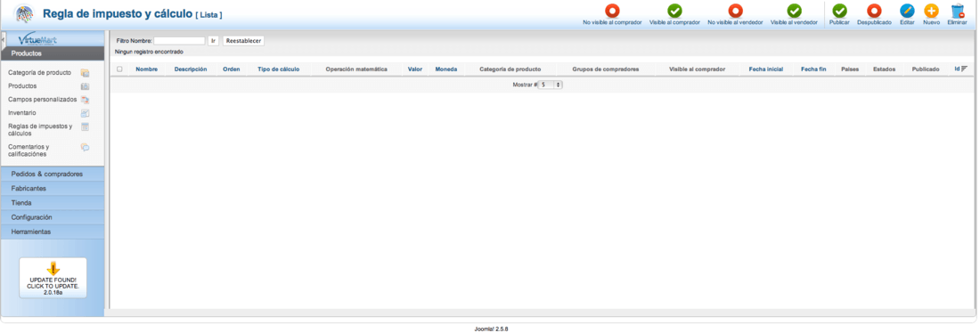The image size is (980, 333).
Task: Click the Visible al comprador column header
Action: [x=697, y=69]
